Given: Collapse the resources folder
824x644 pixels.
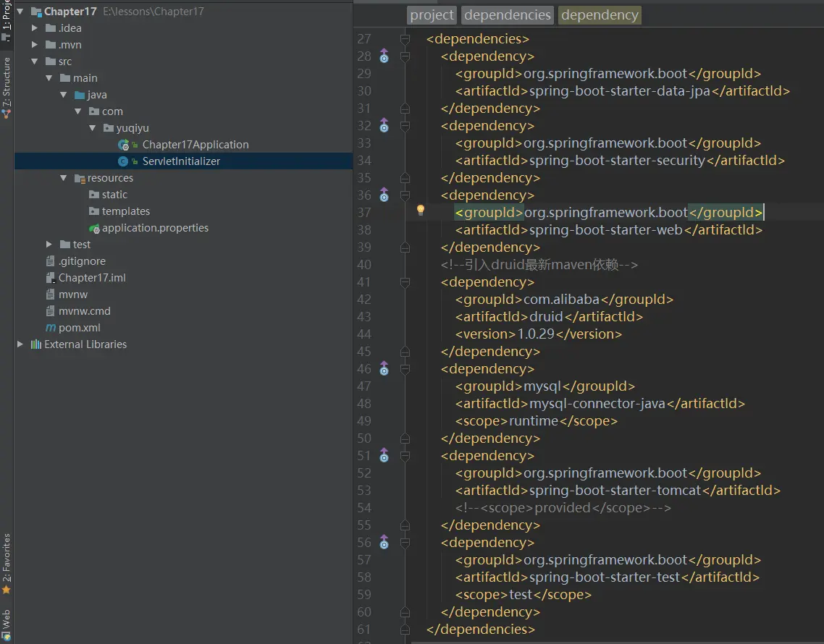Looking at the screenshot, I should click(x=63, y=178).
